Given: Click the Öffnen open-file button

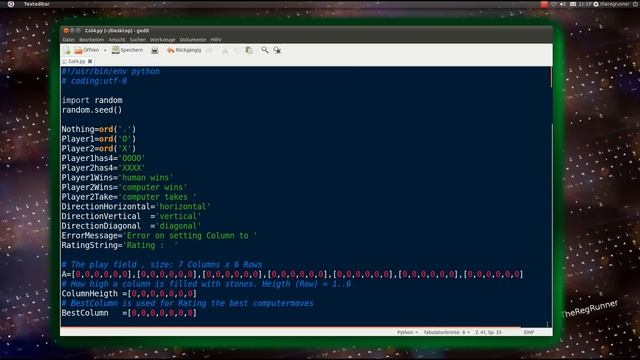Looking at the screenshot, I should [87, 50].
